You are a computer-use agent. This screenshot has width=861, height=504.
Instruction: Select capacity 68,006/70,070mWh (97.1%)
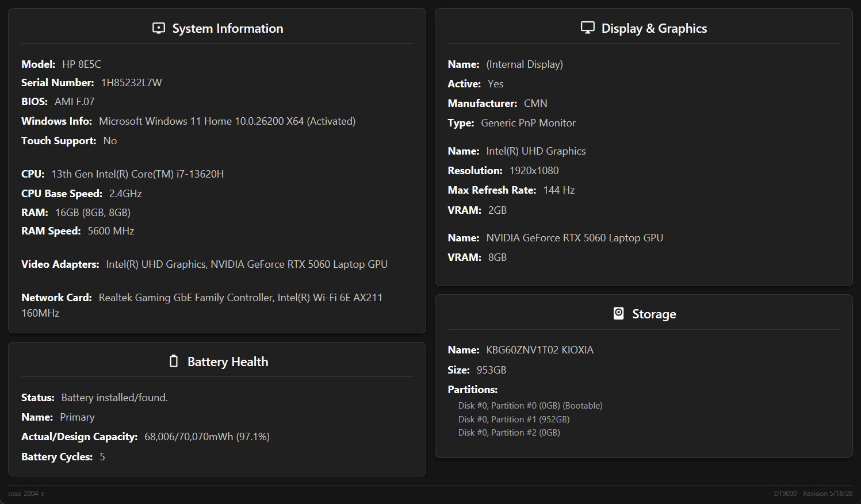pos(207,437)
